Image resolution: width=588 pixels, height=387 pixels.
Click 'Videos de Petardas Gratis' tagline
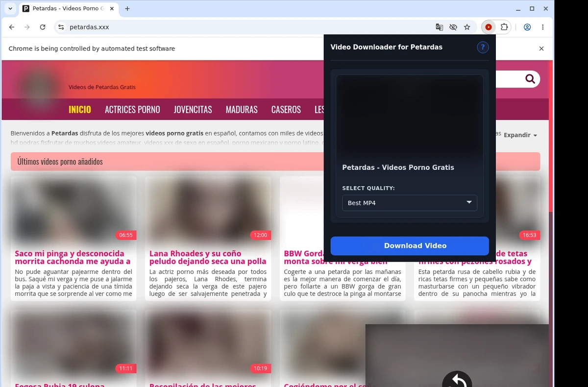pyautogui.click(x=102, y=87)
